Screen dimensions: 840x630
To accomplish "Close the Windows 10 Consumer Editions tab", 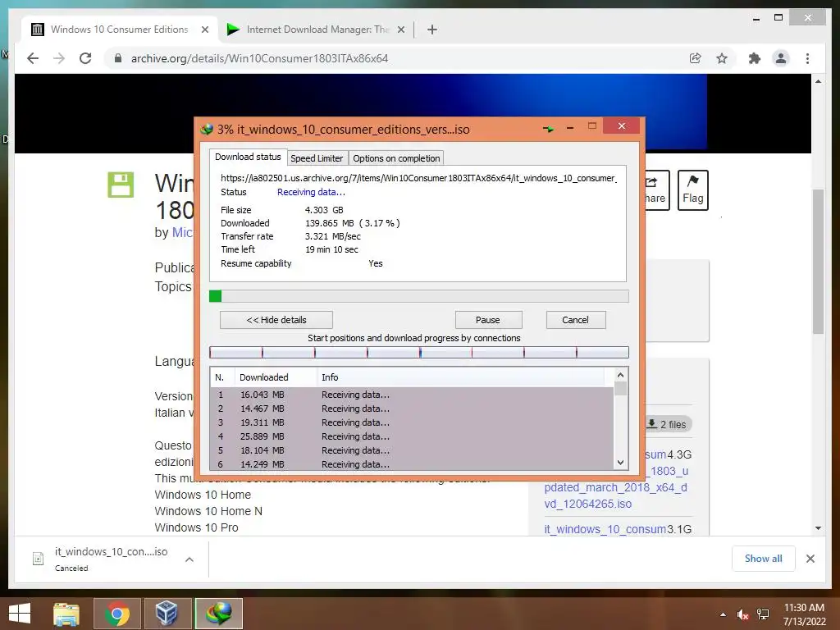I will tap(204, 30).
